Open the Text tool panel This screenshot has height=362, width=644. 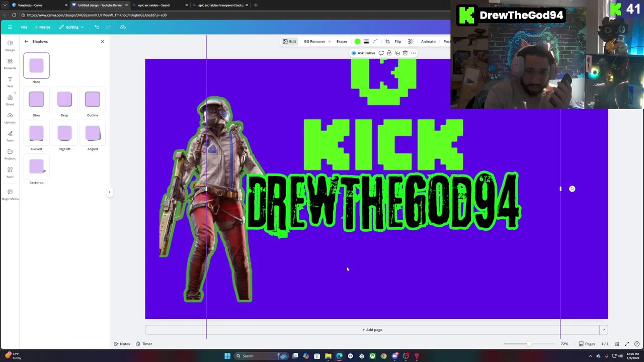click(x=10, y=81)
